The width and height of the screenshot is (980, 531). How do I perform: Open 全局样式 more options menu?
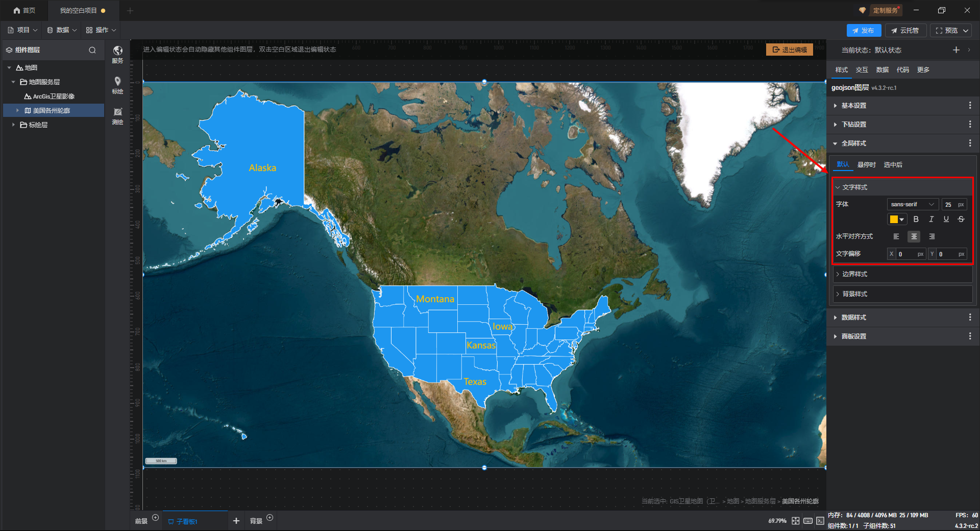(970, 143)
